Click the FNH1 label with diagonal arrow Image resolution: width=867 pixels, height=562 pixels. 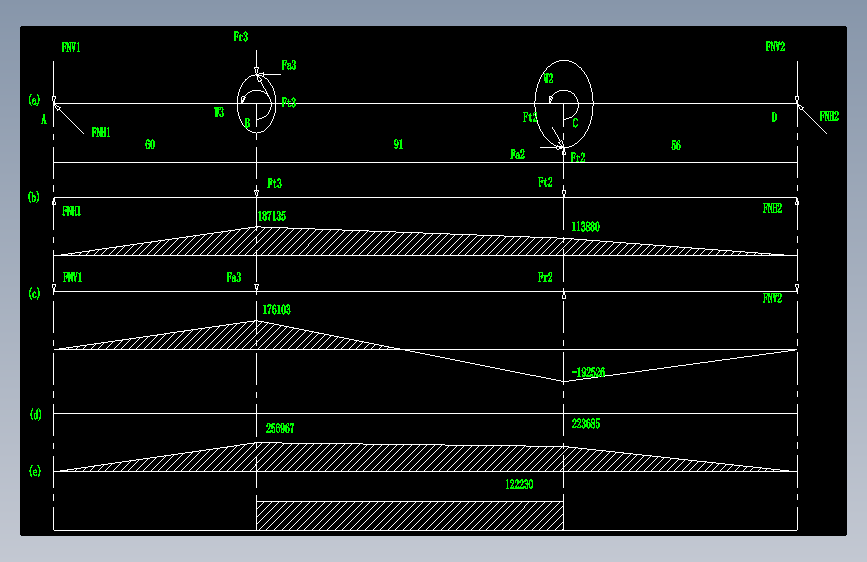(x=101, y=132)
